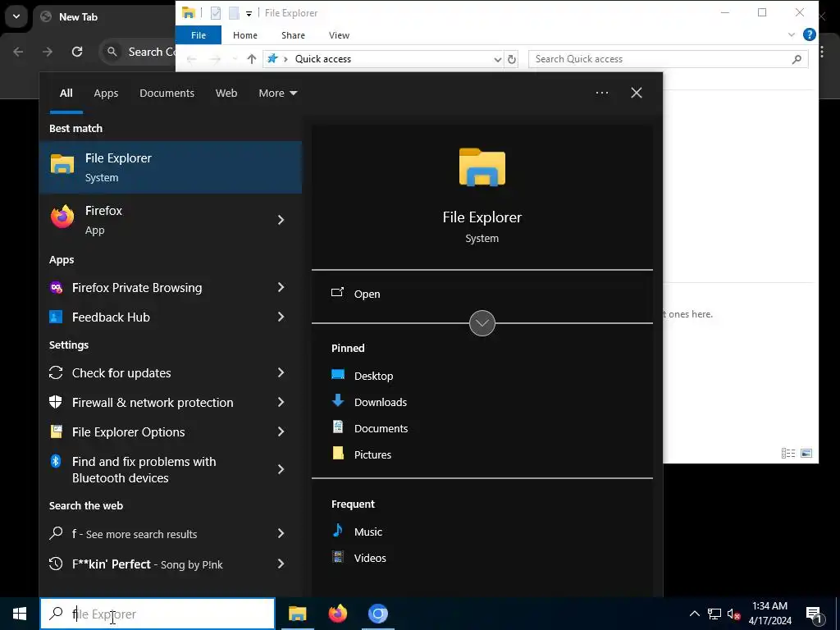Open the taskbar clock and date

[x=769, y=614]
